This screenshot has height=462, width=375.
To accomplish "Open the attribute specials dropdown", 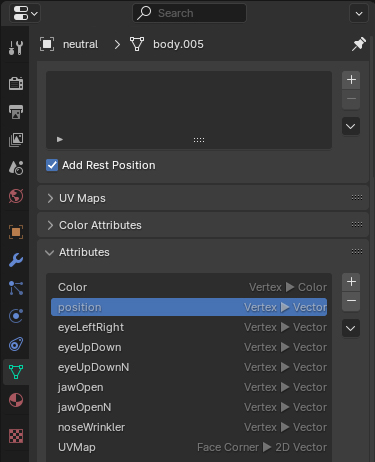I will tap(351, 328).
